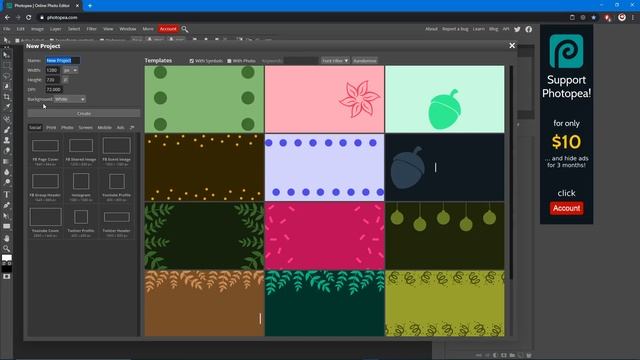The height and width of the screenshot is (360, 640).
Task: Toggle Quick Mask mode icon
Action: click(x=7, y=277)
